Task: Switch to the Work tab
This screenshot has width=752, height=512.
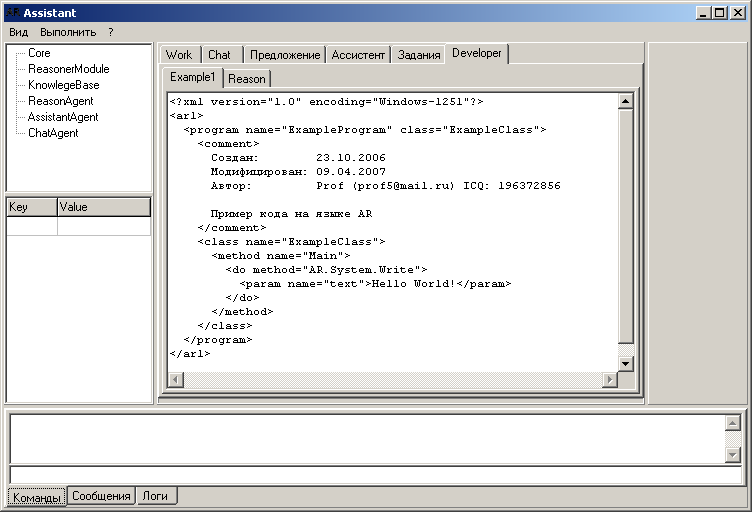Action: click(x=179, y=55)
